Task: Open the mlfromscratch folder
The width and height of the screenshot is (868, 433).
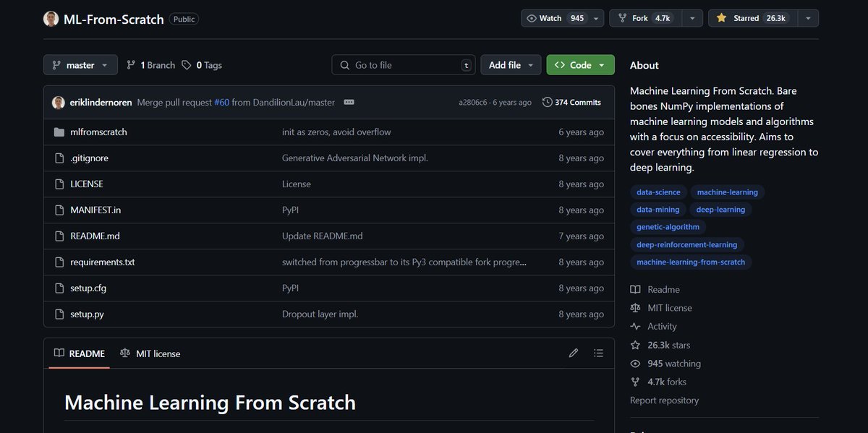Action: 98,132
